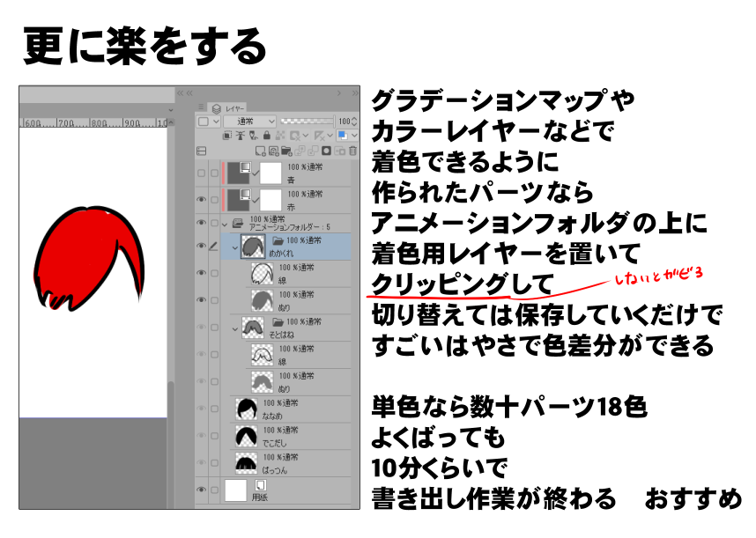Click lock transparent pixels icon
The width and height of the screenshot is (756, 538).
(x=280, y=136)
